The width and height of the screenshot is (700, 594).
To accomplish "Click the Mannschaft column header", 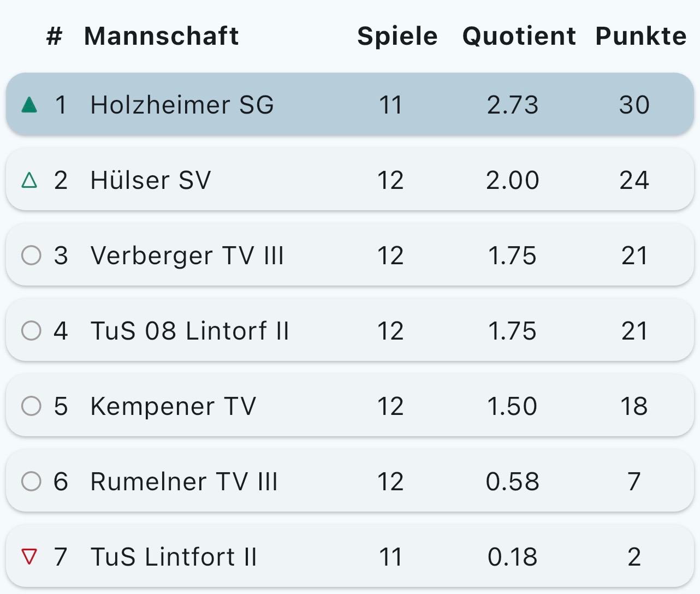I will pyautogui.click(x=161, y=36).
